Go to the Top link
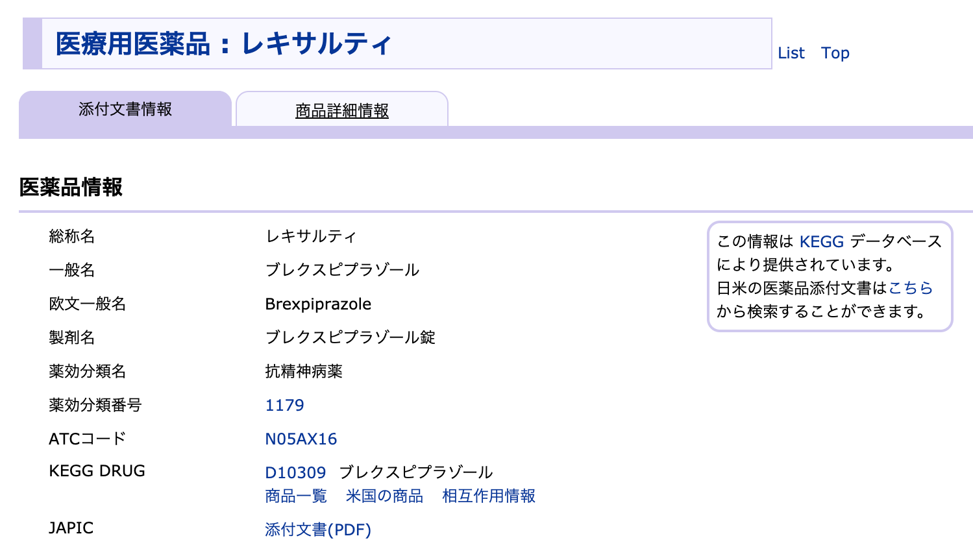The height and width of the screenshot is (560, 973). pos(835,53)
